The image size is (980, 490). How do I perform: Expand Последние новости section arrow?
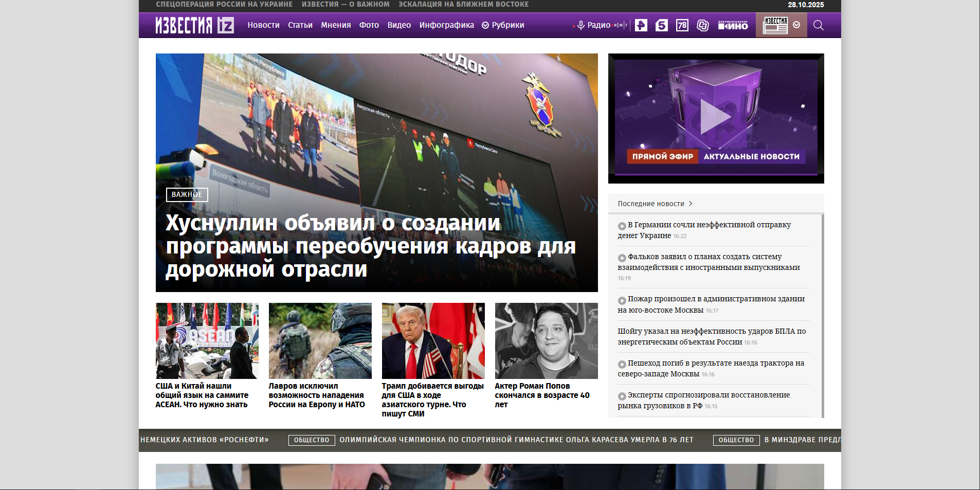(x=691, y=204)
